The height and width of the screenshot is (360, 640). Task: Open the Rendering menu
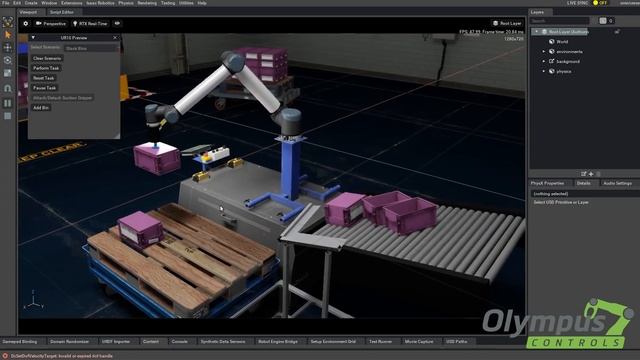click(147, 3)
